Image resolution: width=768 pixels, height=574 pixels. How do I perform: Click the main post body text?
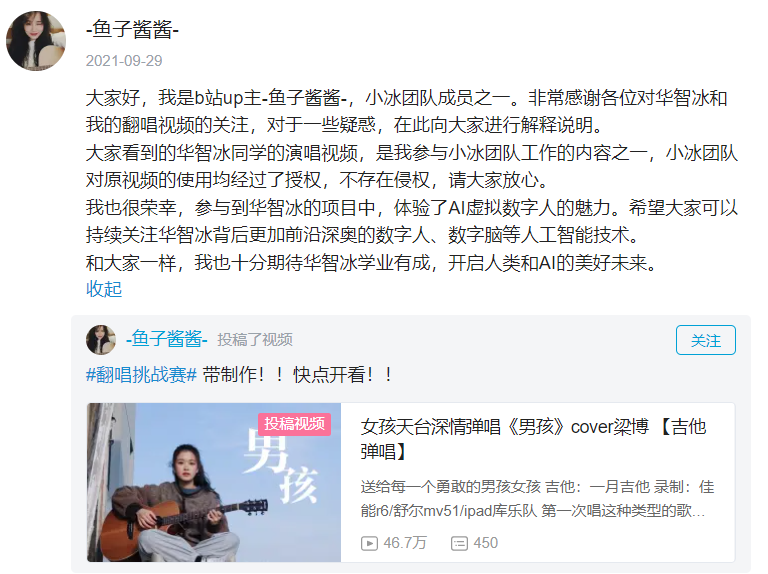click(411, 180)
